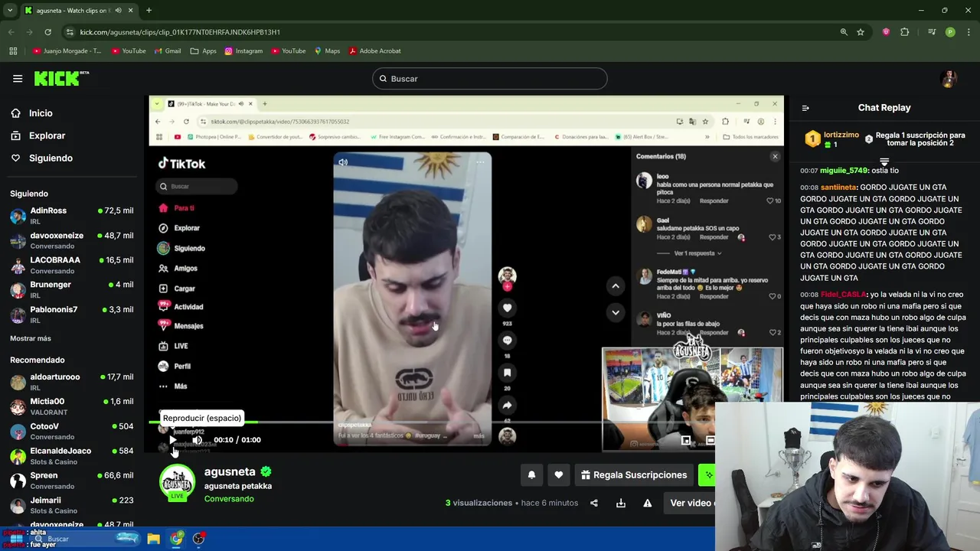Viewport: 980px width, 551px height.
Task: Toggle the notification bell for agusneta
Action: tap(531, 475)
